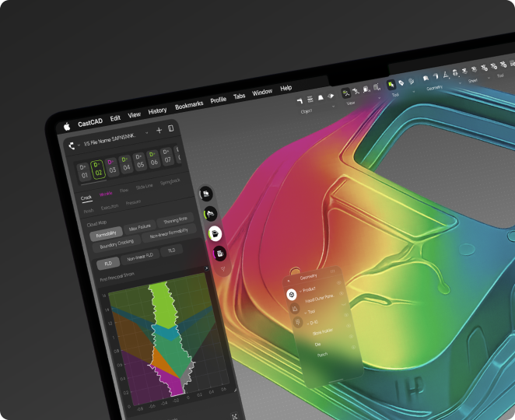Click the plus icon beside the file name
This screenshot has height=420, width=515.
[159, 130]
